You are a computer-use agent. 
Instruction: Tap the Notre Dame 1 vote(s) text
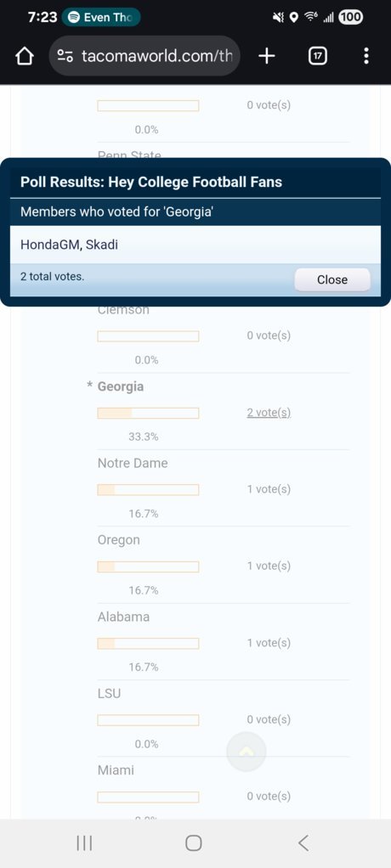coord(269,489)
